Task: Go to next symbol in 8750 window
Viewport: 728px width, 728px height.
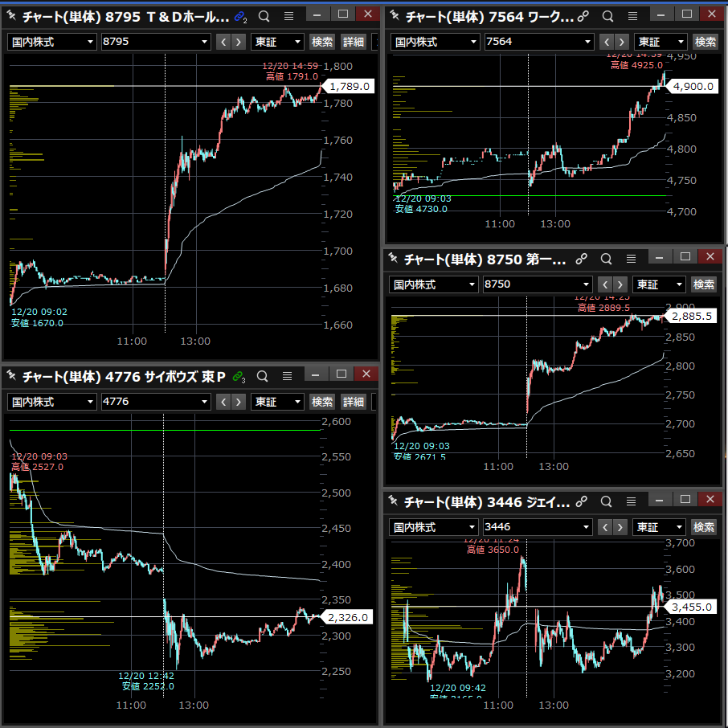Action: pyautogui.click(x=620, y=284)
